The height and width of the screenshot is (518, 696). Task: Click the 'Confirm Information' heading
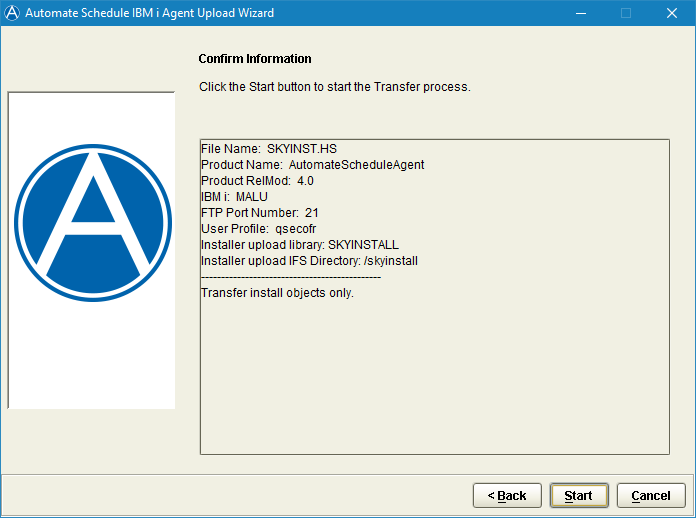coord(255,59)
